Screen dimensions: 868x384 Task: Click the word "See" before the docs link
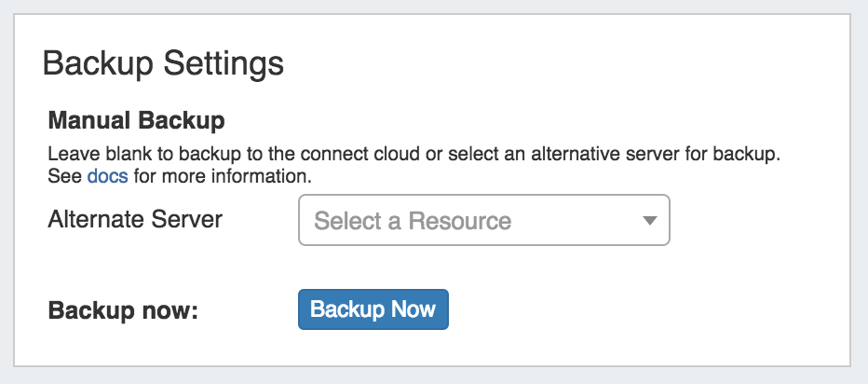tap(64, 175)
